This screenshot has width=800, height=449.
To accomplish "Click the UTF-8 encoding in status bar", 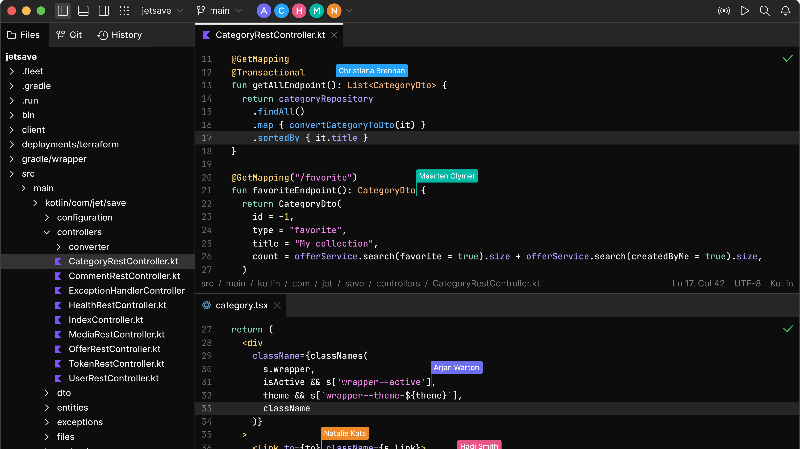I will (x=747, y=283).
